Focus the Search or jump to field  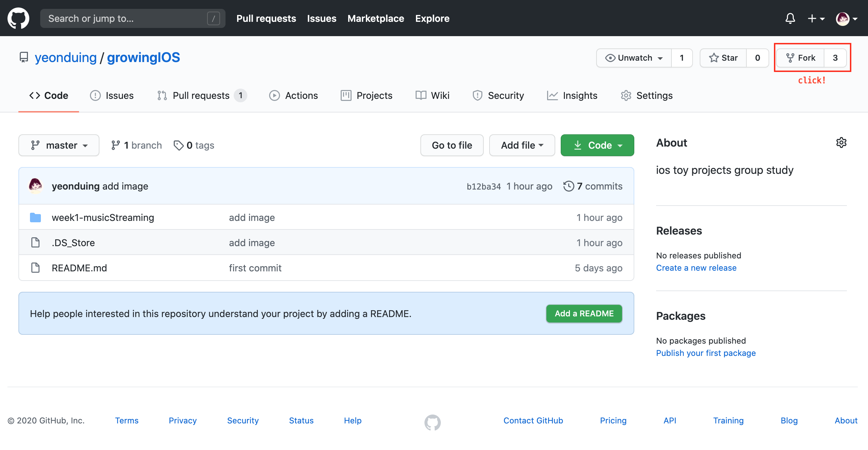(126, 18)
